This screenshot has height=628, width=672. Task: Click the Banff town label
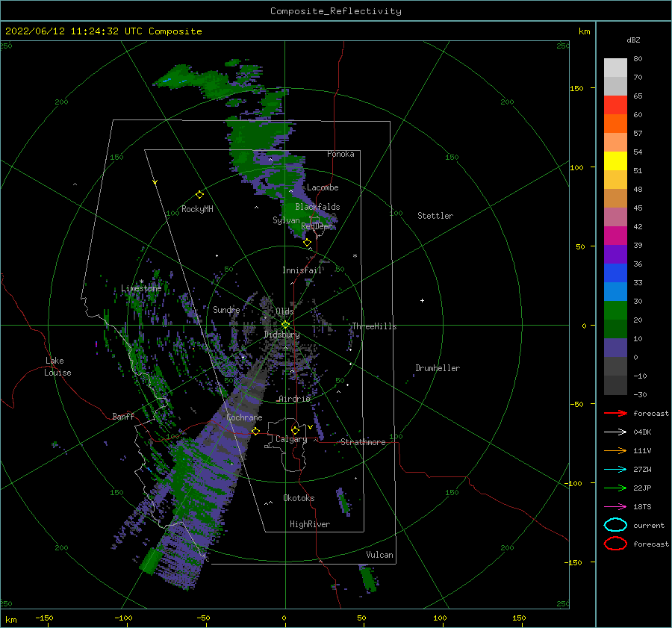[x=123, y=417]
